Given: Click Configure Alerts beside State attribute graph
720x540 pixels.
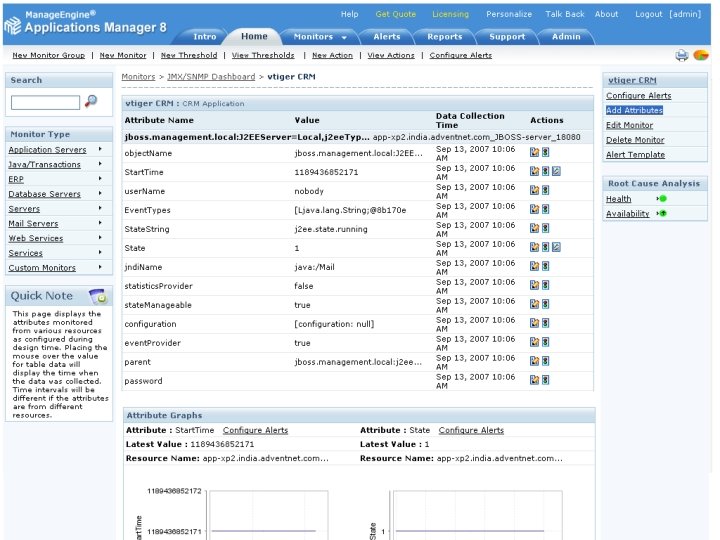Looking at the screenshot, I should point(471,430).
